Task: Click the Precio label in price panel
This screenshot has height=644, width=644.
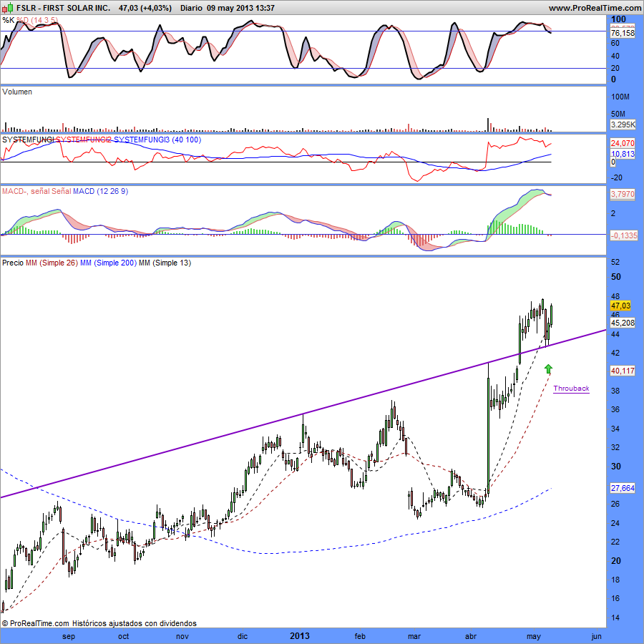Action: coord(13,263)
